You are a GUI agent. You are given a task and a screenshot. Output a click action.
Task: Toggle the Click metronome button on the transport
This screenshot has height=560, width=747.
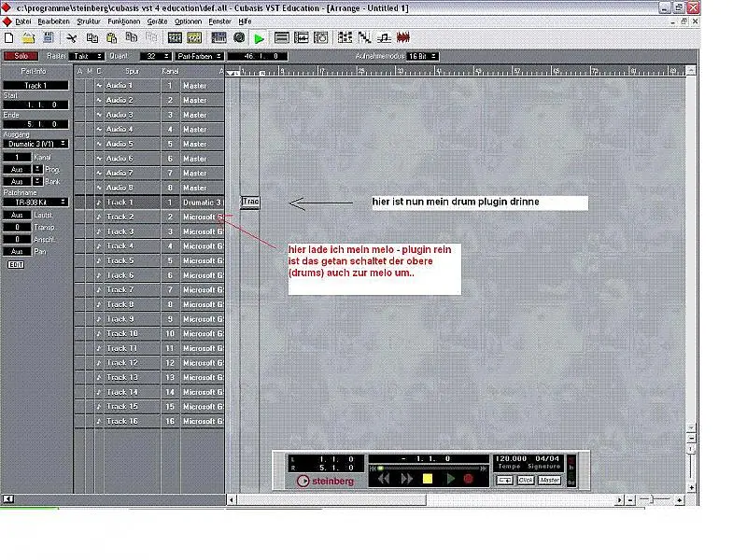coord(525,482)
